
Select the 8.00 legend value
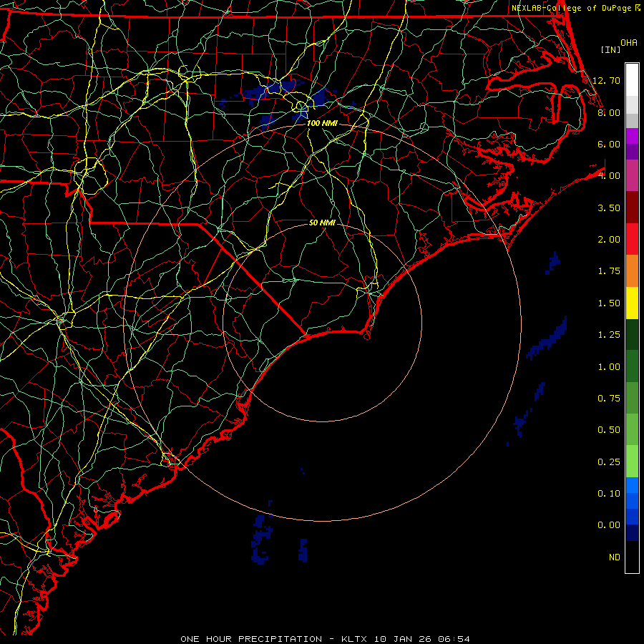pos(609,112)
